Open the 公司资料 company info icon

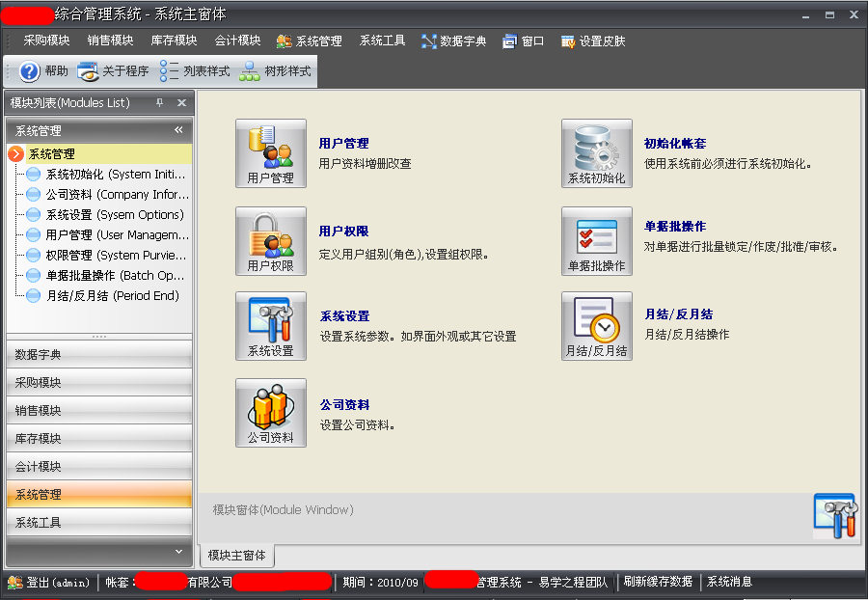tap(271, 412)
